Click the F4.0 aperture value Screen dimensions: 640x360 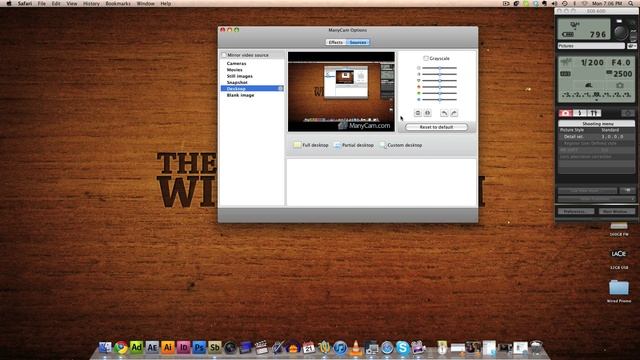click(x=621, y=63)
